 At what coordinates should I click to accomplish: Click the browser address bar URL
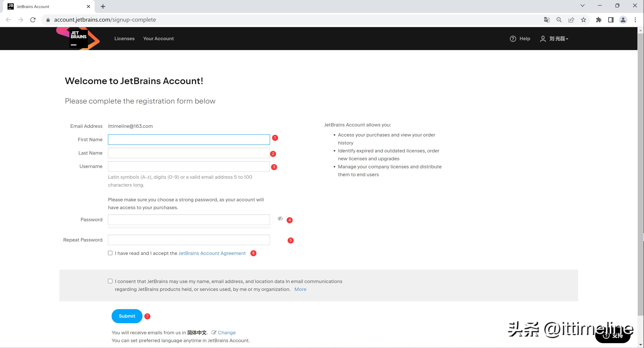105,20
